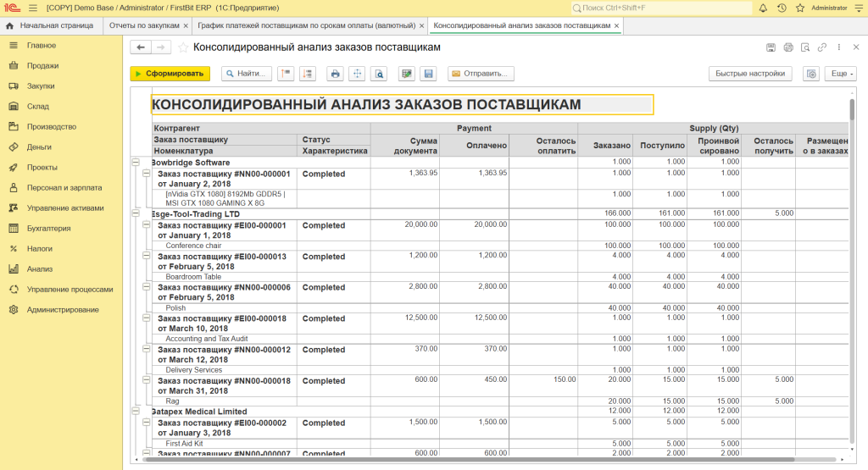
Task: Click the Найти... search button
Action: [x=247, y=74]
